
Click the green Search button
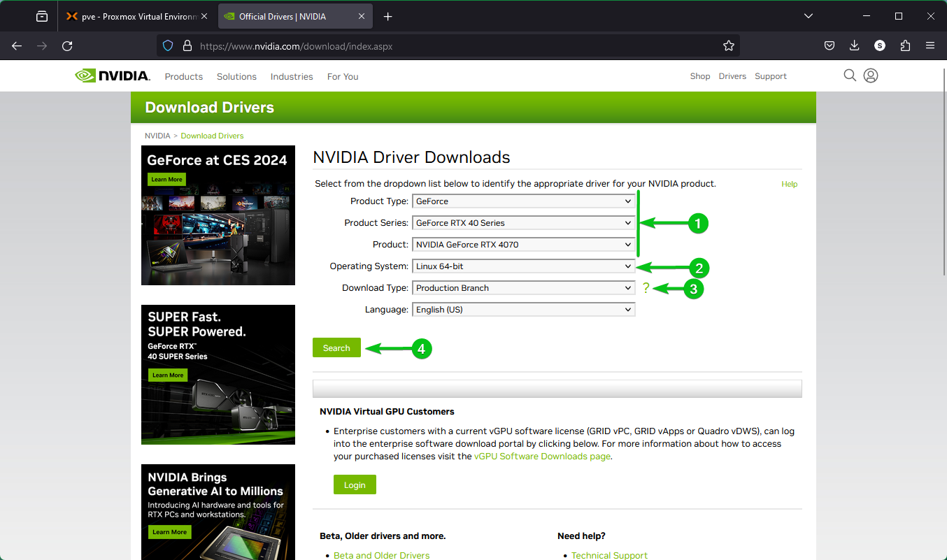(336, 348)
